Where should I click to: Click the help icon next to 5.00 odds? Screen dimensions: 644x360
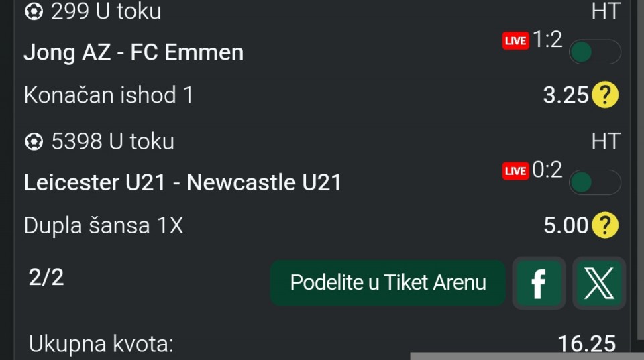[x=605, y=225]
